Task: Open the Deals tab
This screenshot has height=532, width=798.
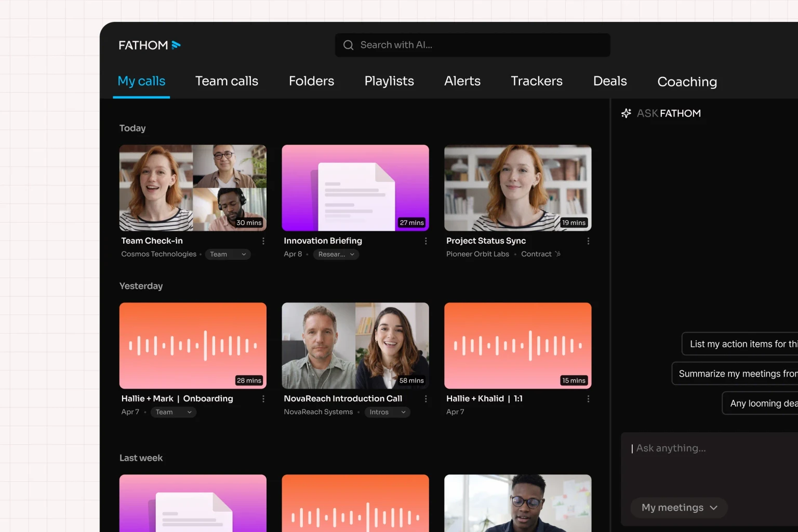Action: pos(610,81)
